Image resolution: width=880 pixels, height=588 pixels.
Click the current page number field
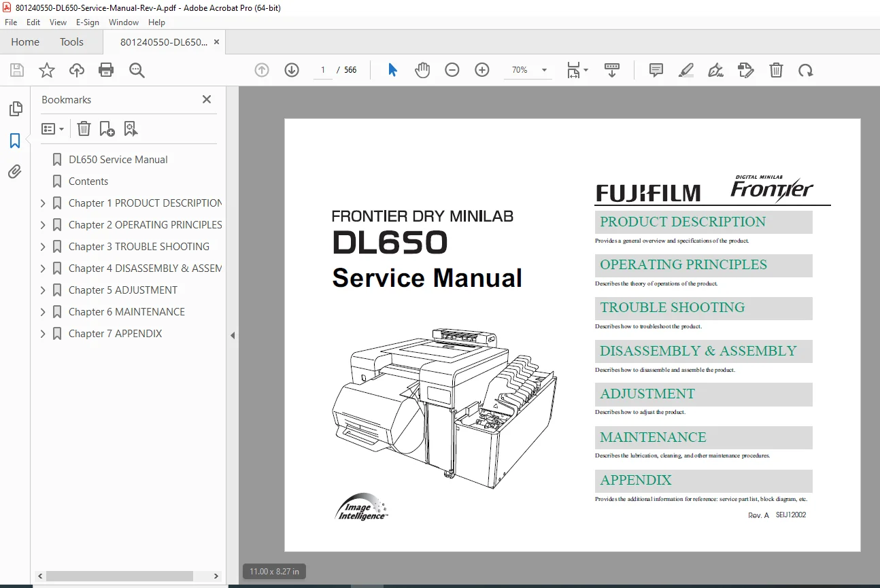(x=323, y=70)
